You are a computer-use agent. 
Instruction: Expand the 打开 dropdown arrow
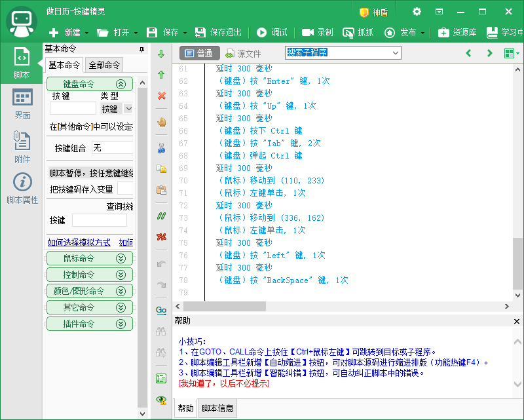[x=136, y=33]
